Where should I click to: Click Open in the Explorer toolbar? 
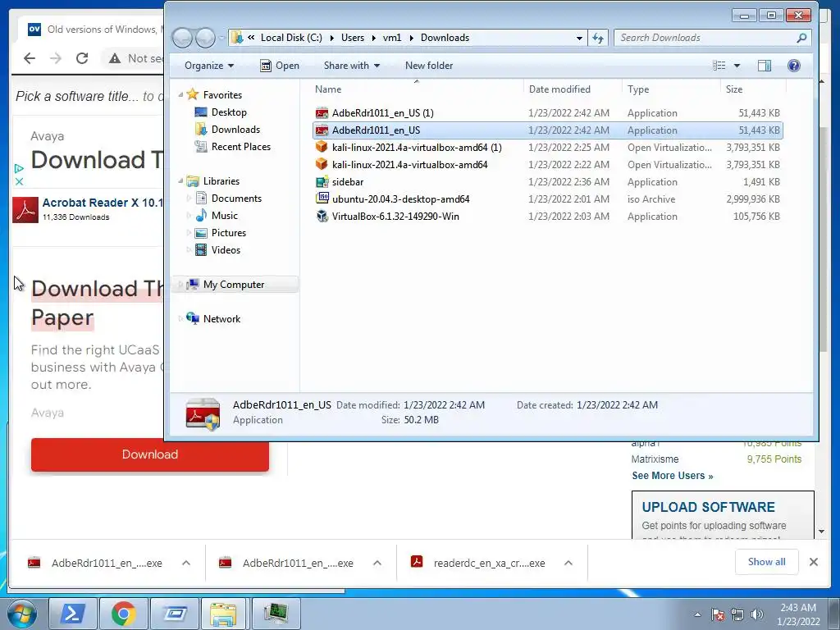280,66
